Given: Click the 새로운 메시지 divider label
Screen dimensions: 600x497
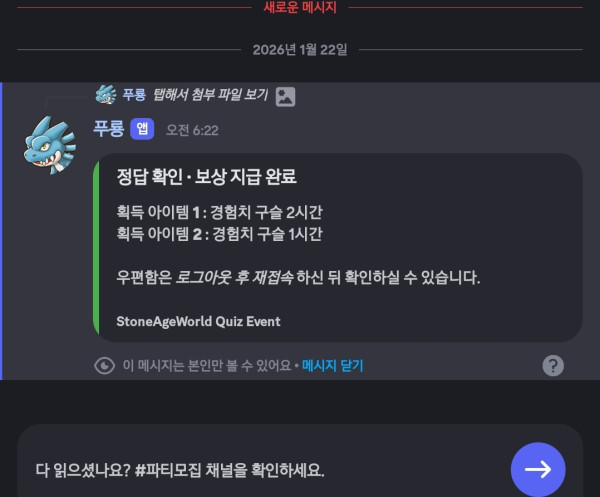Looking at the screenshot, I should [300, 7].
